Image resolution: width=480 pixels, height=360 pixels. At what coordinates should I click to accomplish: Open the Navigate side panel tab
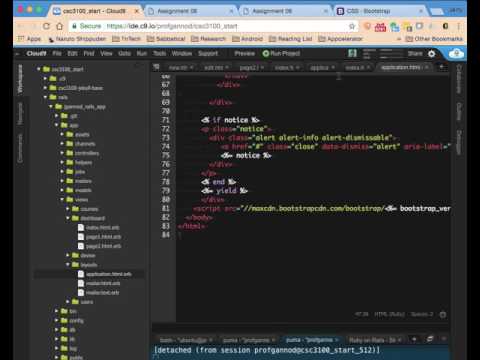tap(20, 113)
